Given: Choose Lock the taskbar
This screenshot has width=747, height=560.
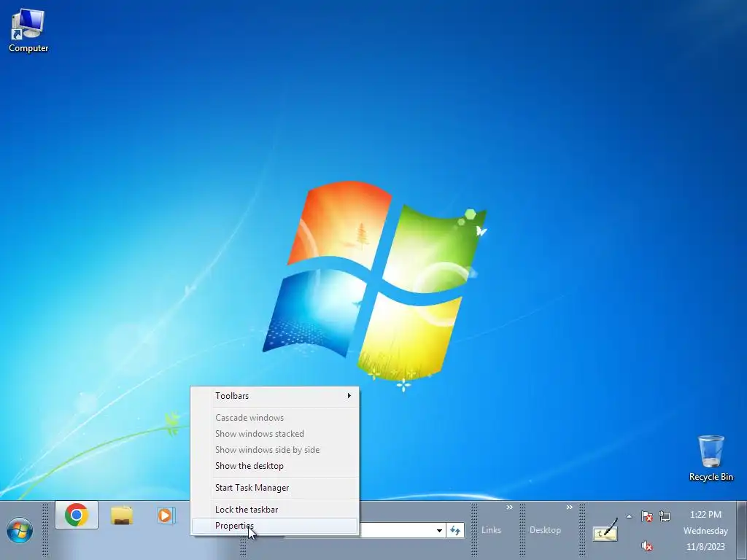Looking at the screenshot, I should [x=274, y=510].
